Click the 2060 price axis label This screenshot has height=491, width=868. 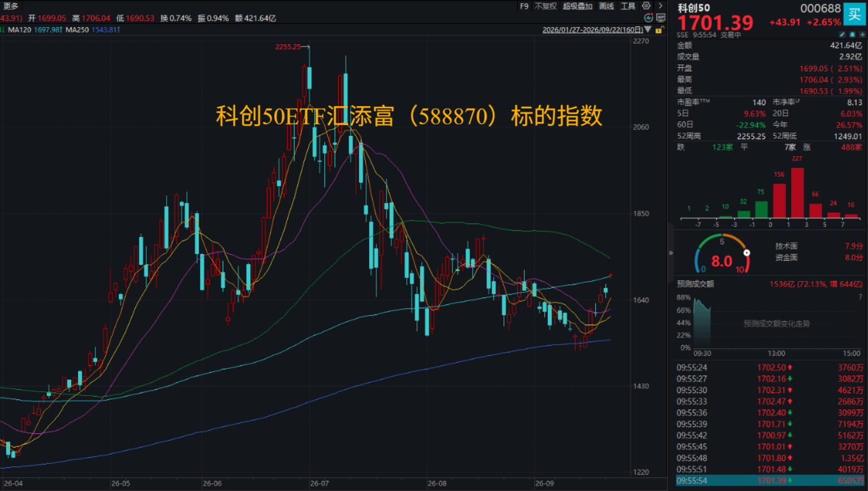click(641, 127)
